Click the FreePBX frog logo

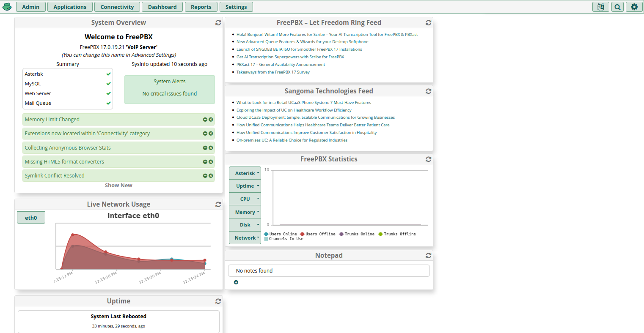(7, 7)
